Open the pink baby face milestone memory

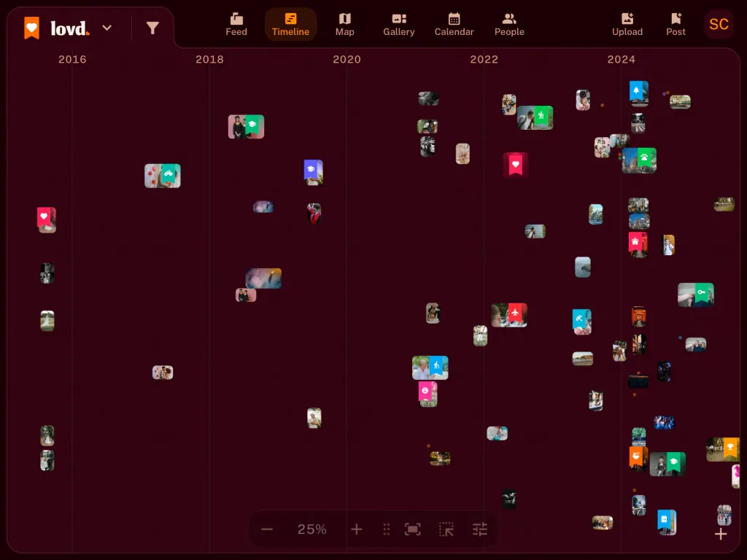(427, 394)
